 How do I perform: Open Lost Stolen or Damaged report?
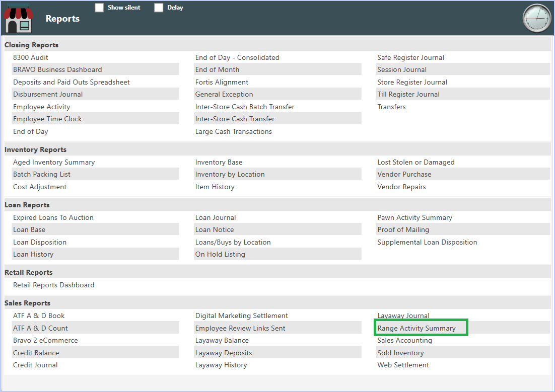point(415,162)
